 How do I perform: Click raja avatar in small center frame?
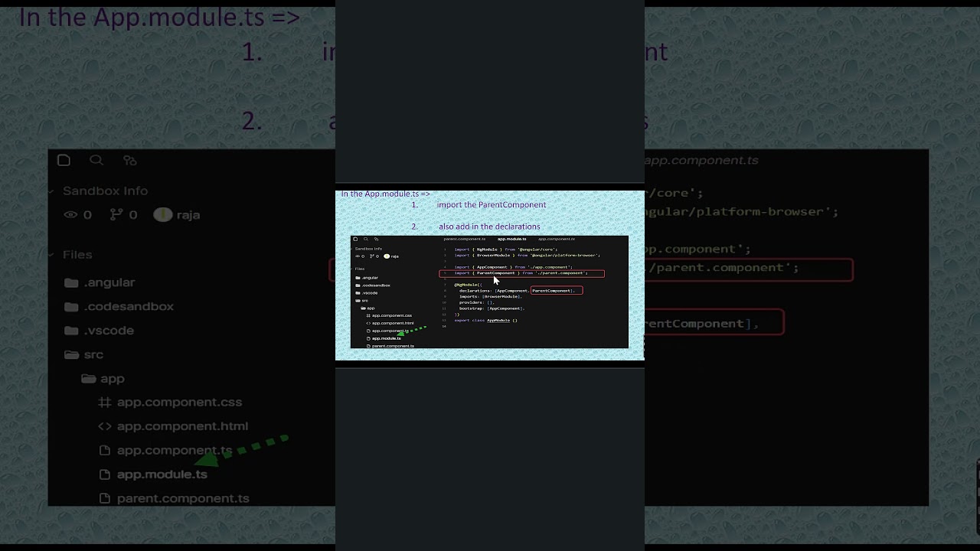387,256
